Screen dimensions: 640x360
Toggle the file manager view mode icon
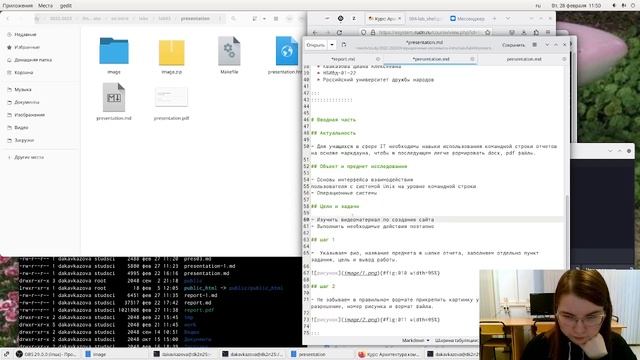255,18
